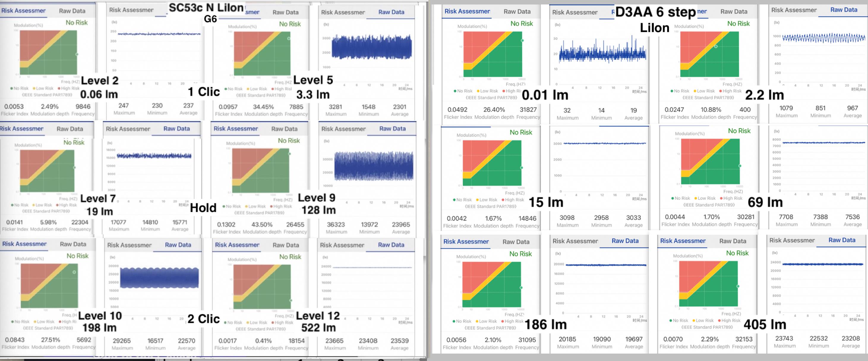The height and width of the screenshot is (361, 868).
Task: Click Raw Data tab in panel with flicker index 0.1302
Action: (x=284, y=129)
